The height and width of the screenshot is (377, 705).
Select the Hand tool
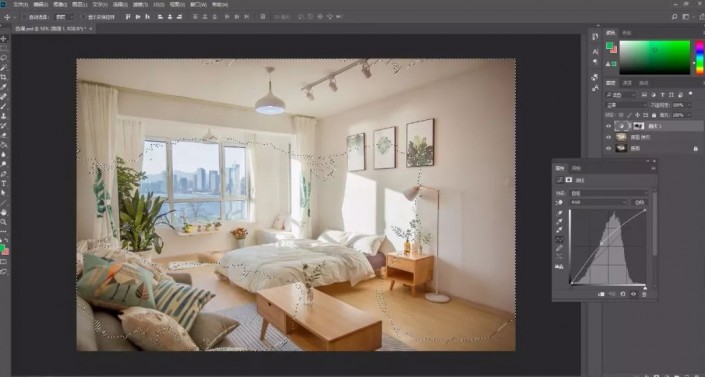tap(4, 212)
